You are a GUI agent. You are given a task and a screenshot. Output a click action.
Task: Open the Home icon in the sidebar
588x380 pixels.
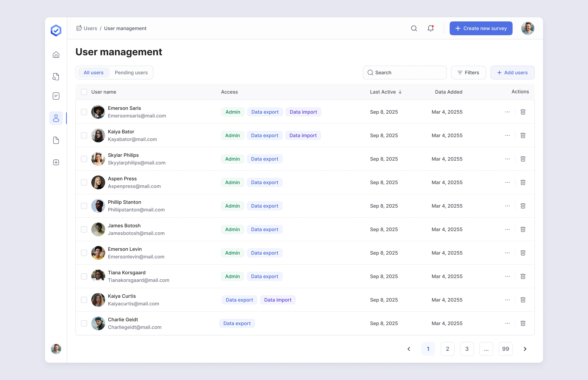click(x=56, y=55)
